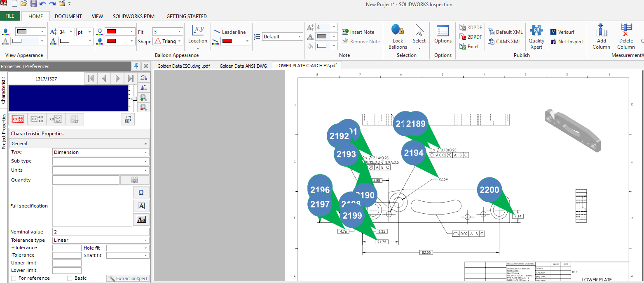Select the Lock Balloons tool
Image resolution: width=644 pixels, height=283 pixels.
[397, 36]
